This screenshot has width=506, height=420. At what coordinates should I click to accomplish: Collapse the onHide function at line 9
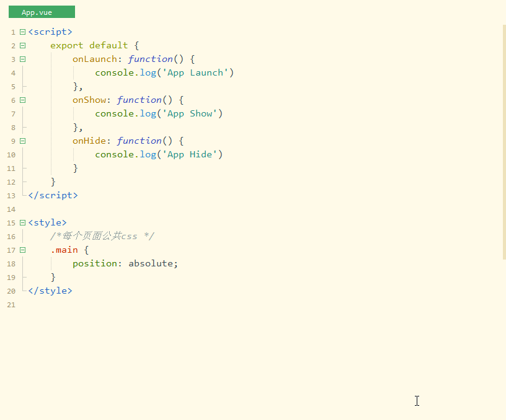point(23,141)
